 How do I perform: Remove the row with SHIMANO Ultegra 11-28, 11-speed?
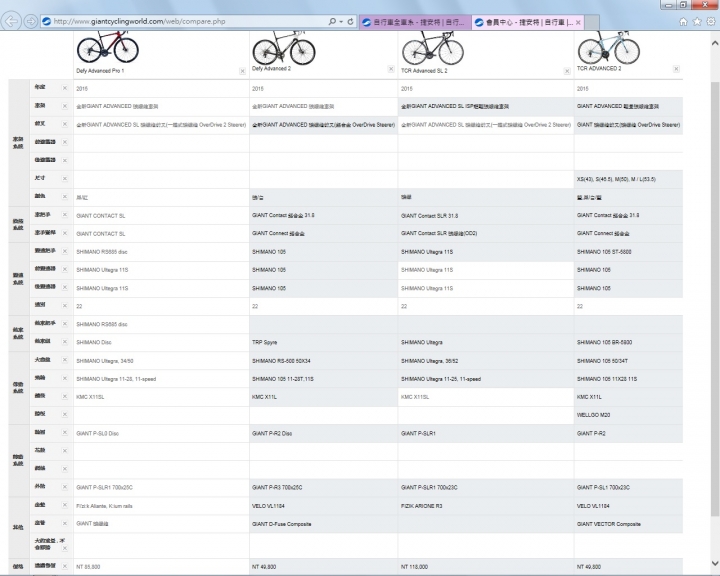(65, 378)
